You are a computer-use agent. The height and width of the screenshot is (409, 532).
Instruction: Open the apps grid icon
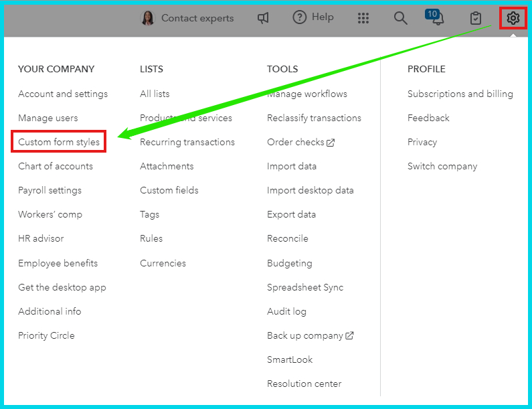[x=363, y=18]
